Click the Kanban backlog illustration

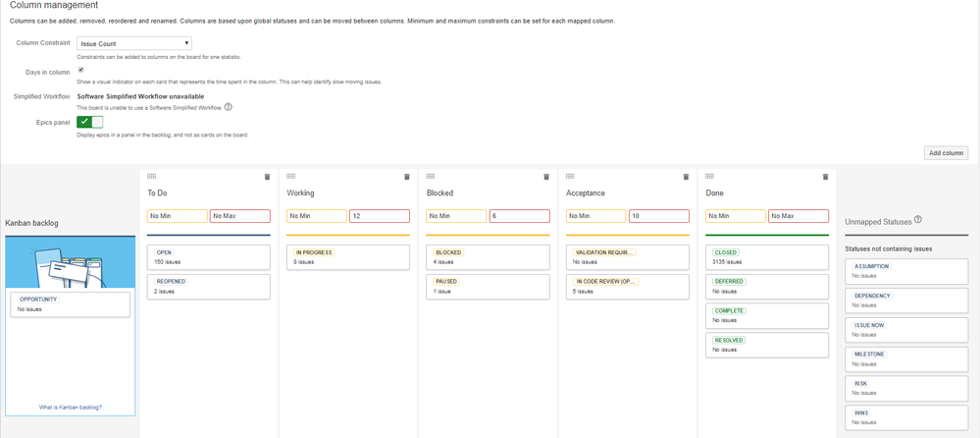(71, 262)
